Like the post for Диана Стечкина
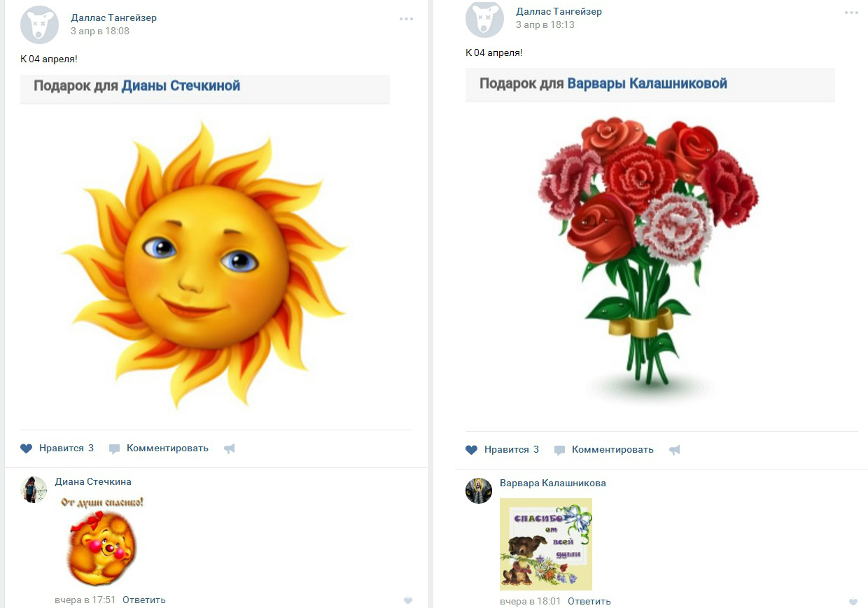This screenshot has width=868, height=608. pos(57,448)
